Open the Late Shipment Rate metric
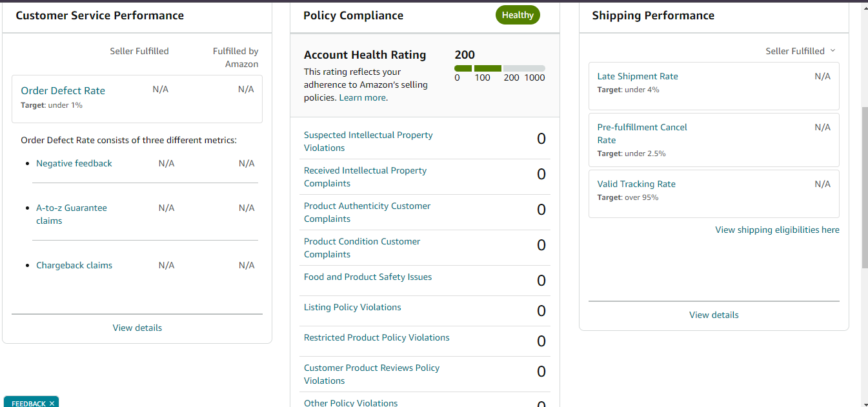The image size is (868, 407). (638, 76)
